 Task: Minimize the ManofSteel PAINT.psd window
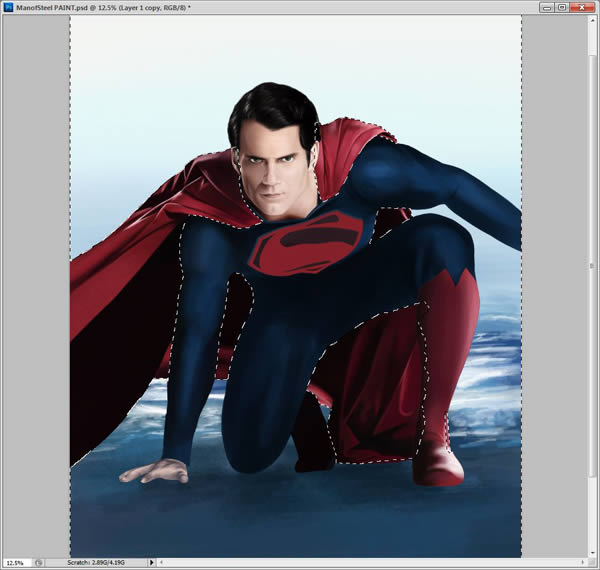pyautogui.click(x=547, y=7)
